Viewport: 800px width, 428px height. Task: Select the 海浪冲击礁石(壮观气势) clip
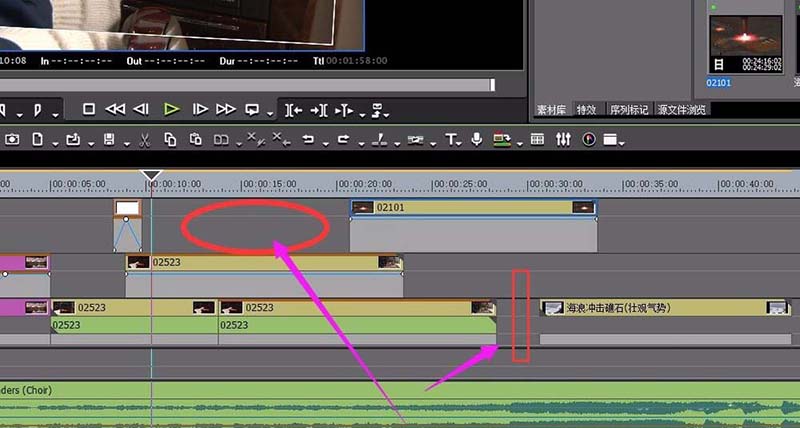point(665,308)
